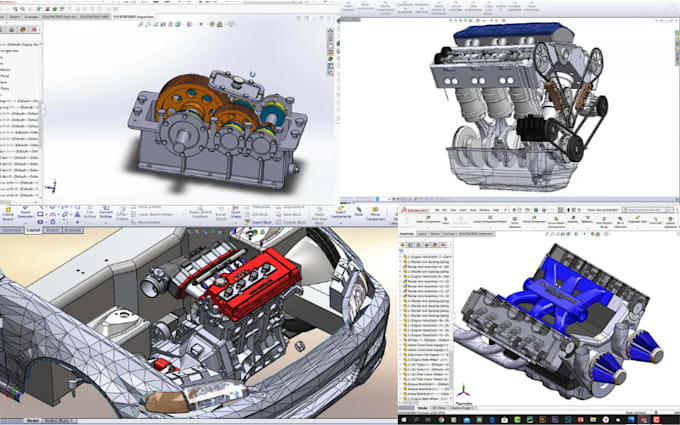Click Exploded View in V-engine window
This screenshot has height=425, width=680.
click(x=637, y=219)
